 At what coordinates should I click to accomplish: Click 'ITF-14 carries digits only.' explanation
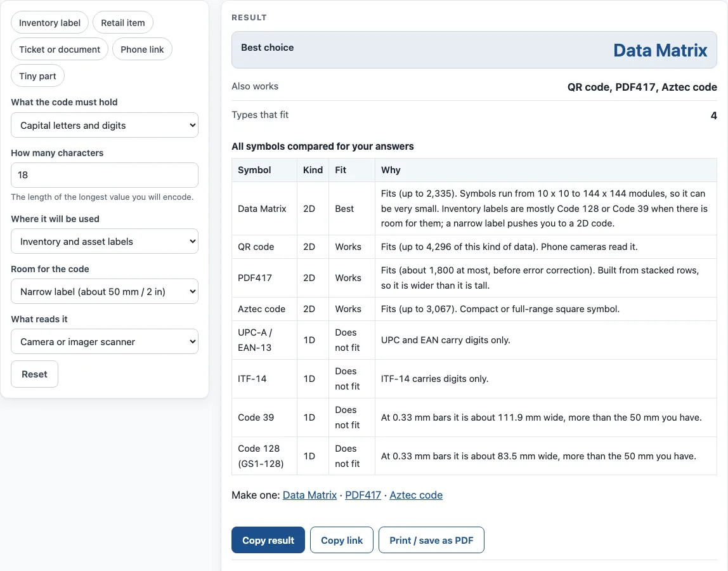(x=434, y=379)
